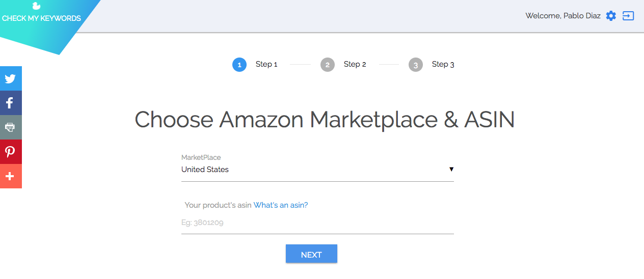
Task: Select Step 3 in the stepper
Action: click(x=416, y=65)
